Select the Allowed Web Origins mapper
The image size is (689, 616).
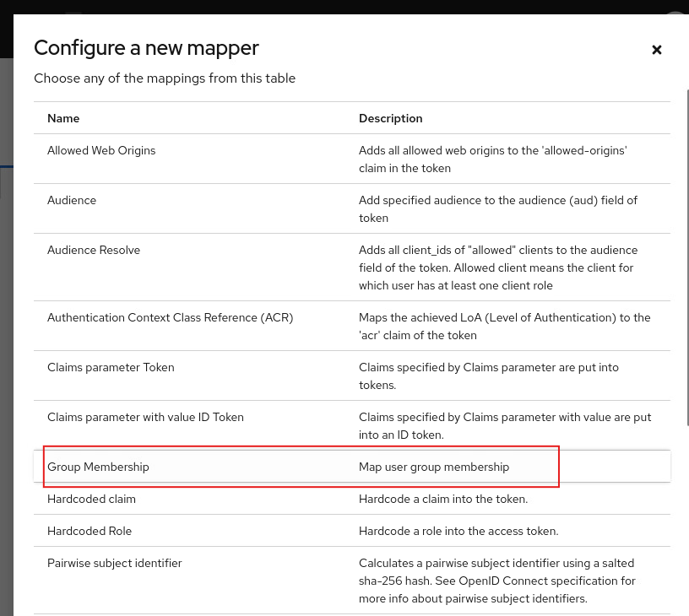pyautogui.click(x=352, y=159)
